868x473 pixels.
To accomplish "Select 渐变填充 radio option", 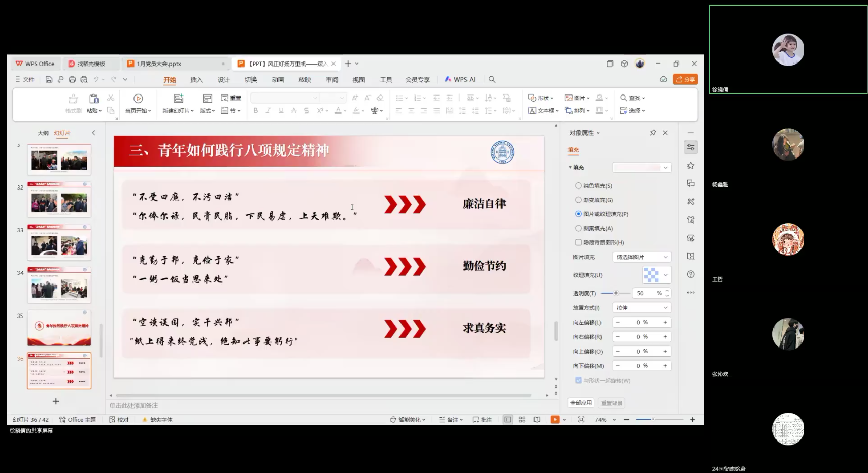I will pyautogui.click(x=578, y=200).
